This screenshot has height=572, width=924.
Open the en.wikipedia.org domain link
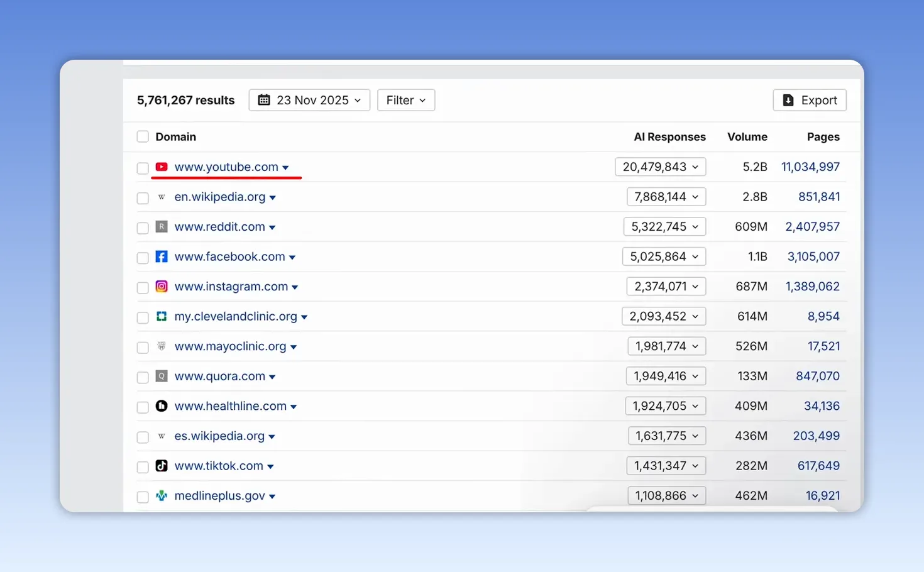tap(220, 197)
